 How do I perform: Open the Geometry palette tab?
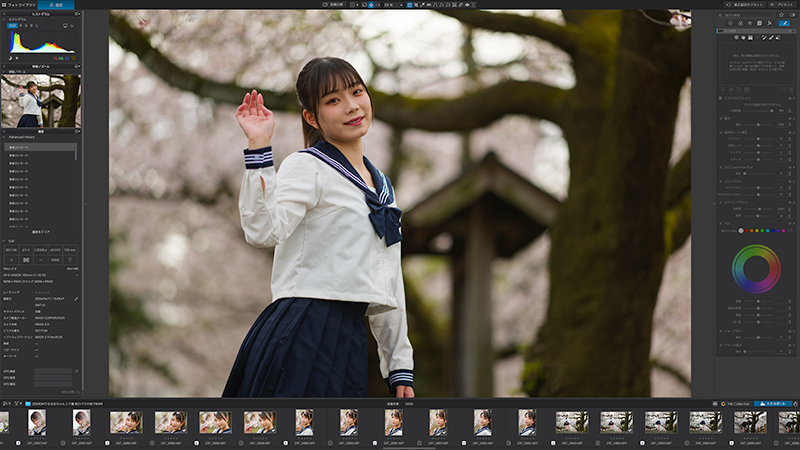(759, 23)
